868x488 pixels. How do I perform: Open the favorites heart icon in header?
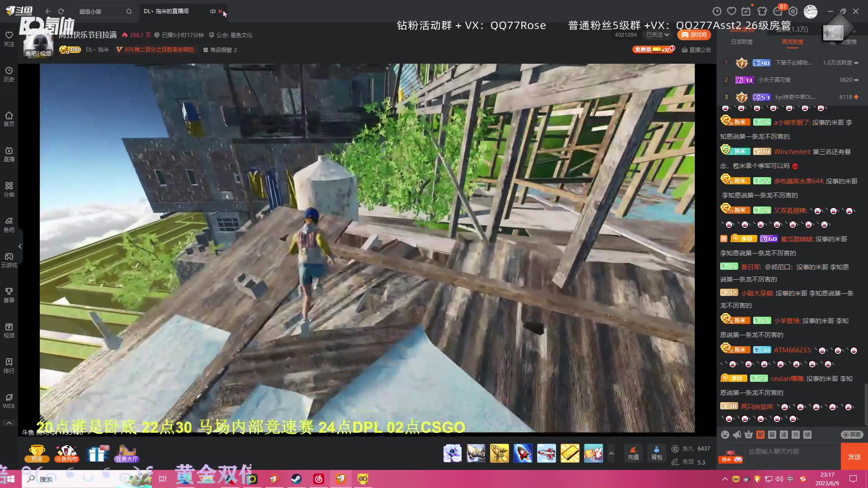tap(731, 11)
